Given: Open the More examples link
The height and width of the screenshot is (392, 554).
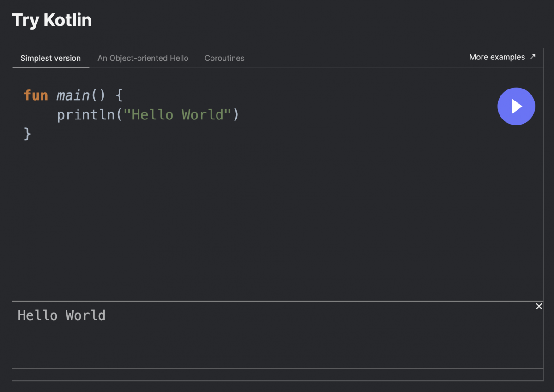Looking at the screenshot, I should click(x=497, y=57).
